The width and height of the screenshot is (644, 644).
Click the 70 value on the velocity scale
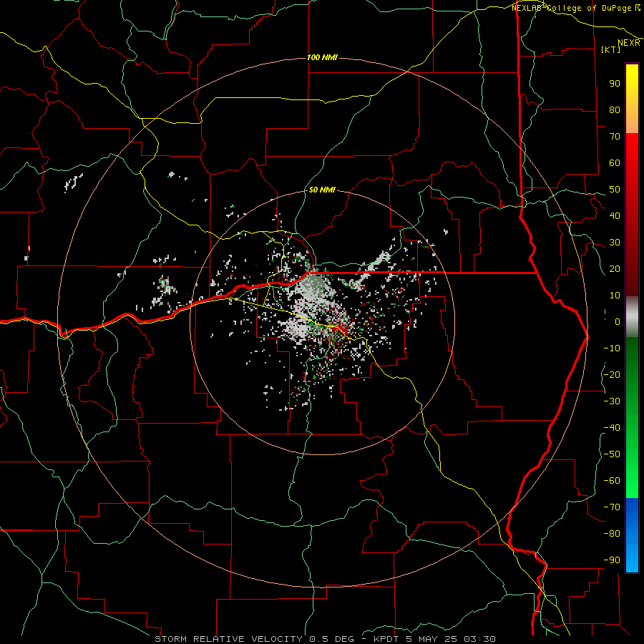tap(615, 137)
